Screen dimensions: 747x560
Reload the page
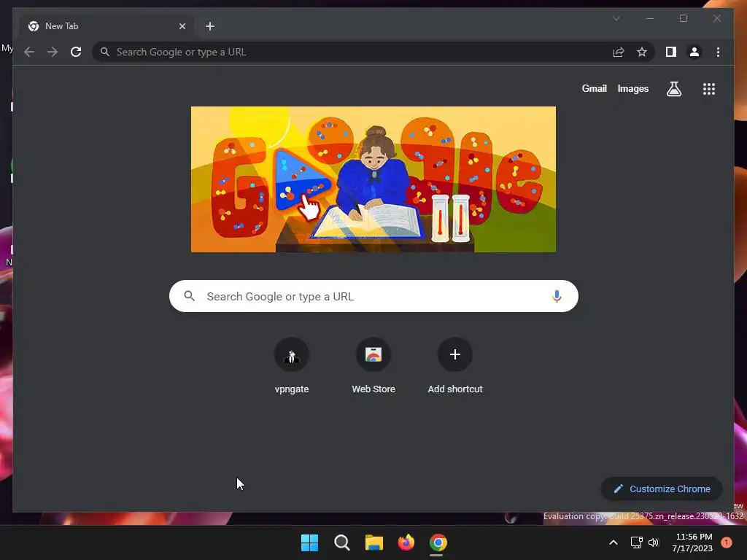(76, 52)
